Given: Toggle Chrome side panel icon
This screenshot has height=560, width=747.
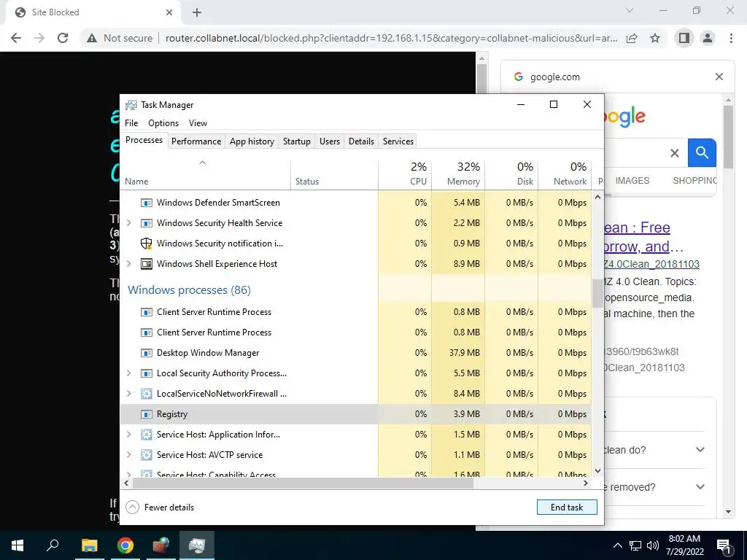Looking at the screenshot, I should (684, 38).
